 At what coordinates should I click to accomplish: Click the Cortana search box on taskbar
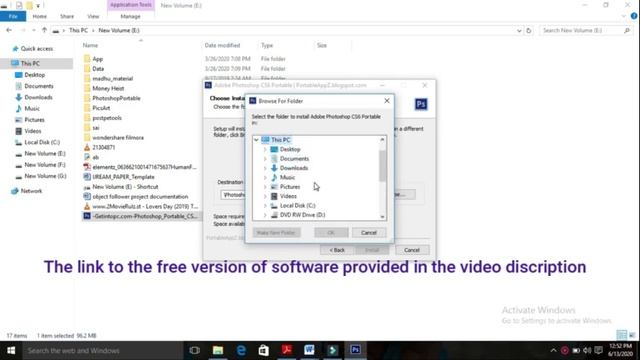pos(102,350)
